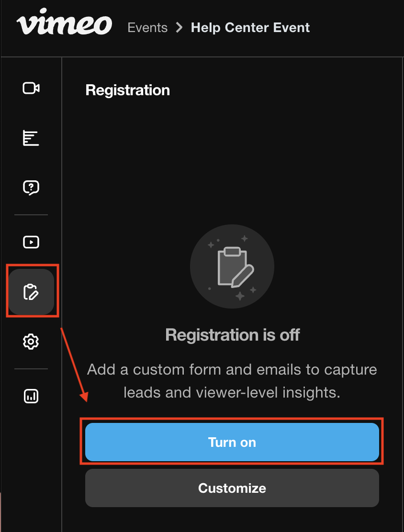Customize the registration form
Screen dimensions: 404x532
232,488
